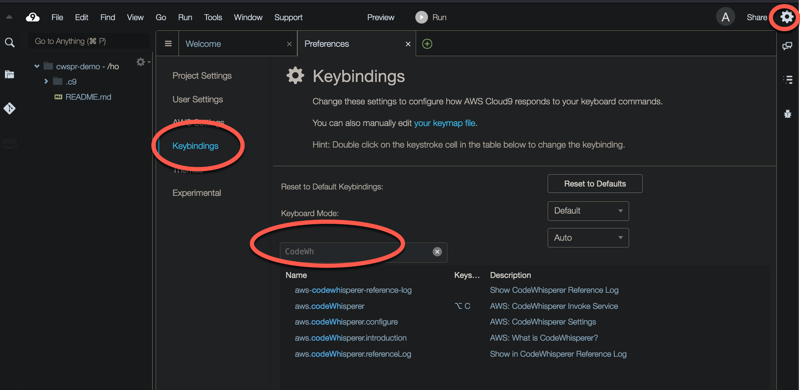Open the Collaborate chat icon on right sidebar
The image size is (800, 390).
(787, 46)
